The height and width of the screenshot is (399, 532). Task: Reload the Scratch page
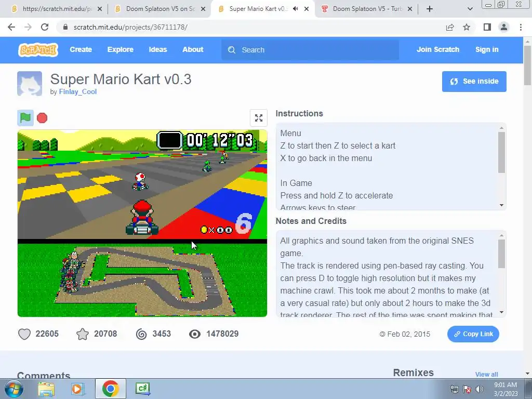coord(45,27)
